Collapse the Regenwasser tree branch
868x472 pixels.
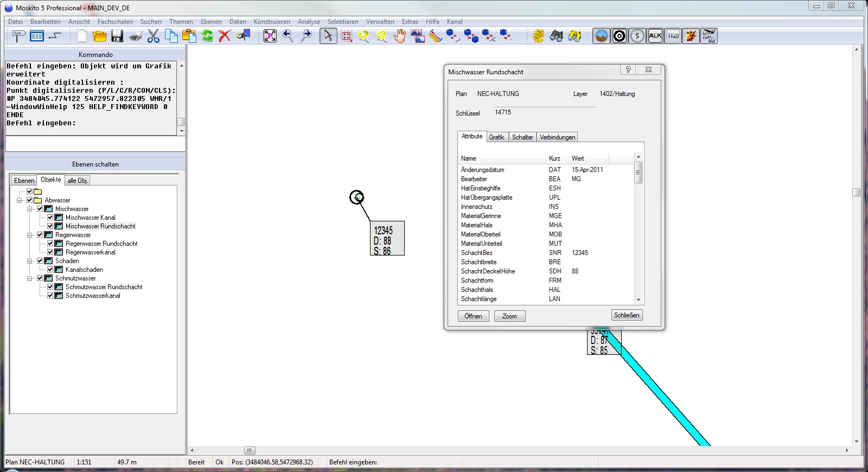coord(30,235)
